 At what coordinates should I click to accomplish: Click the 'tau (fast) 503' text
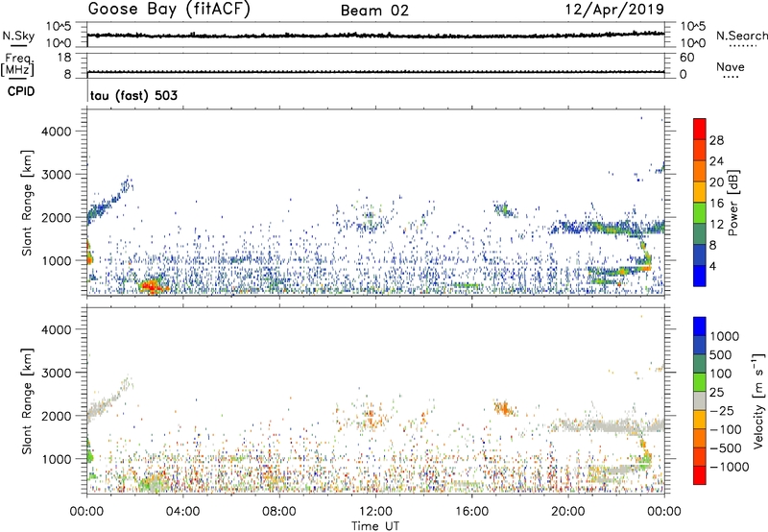click(133, 95)
